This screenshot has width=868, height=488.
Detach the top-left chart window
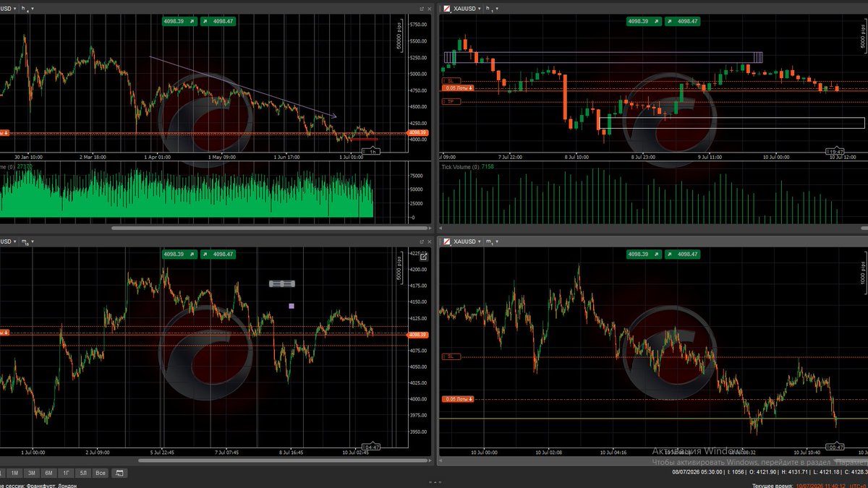coord(421,9)
